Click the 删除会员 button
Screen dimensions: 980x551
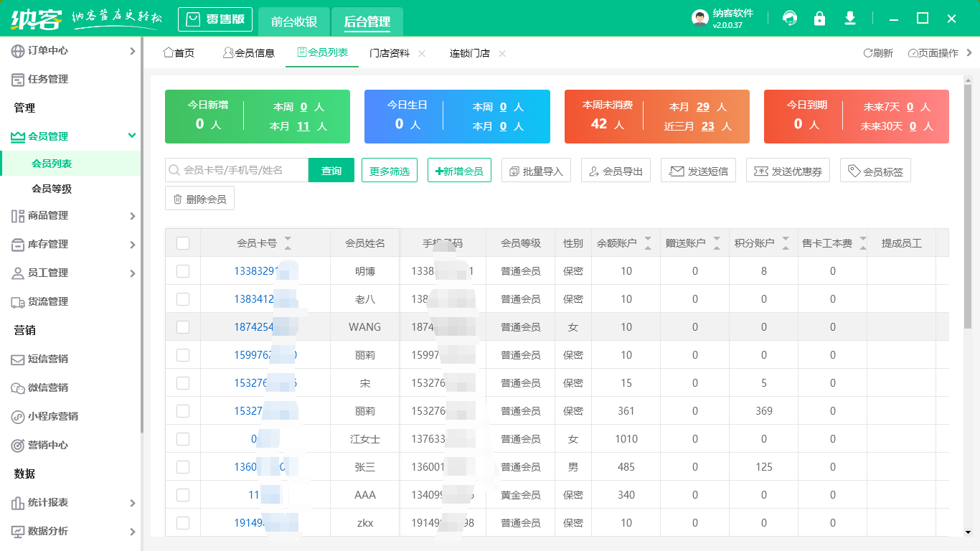tap(199, 199)
